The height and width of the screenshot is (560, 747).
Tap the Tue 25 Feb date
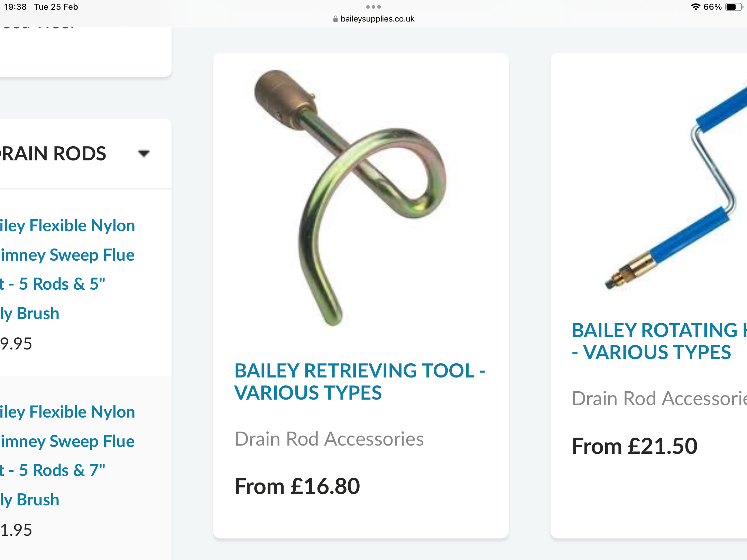tap(56, 7)
